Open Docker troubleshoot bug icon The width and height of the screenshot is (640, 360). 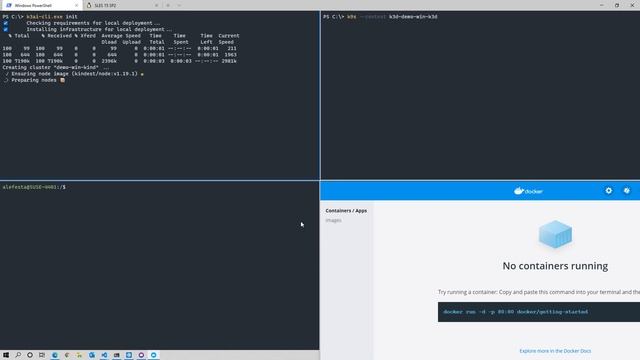point(627,191)
